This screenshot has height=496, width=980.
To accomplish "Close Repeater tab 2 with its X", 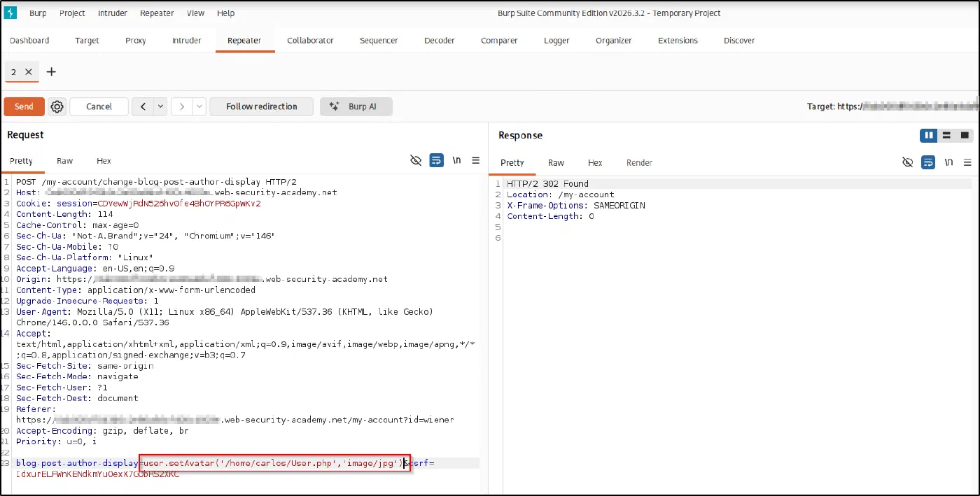I will pos(29,71).
